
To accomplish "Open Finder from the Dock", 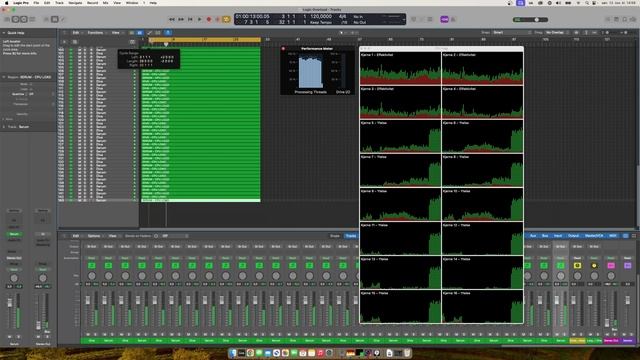I will pyautogui.click(x=233, y=353).
